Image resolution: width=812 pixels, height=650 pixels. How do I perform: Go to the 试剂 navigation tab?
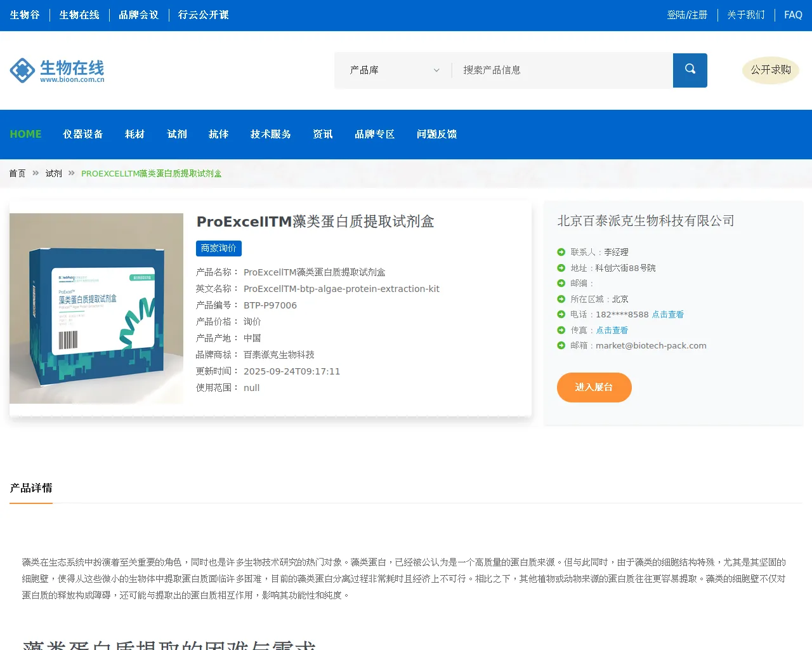click(177, 135)
